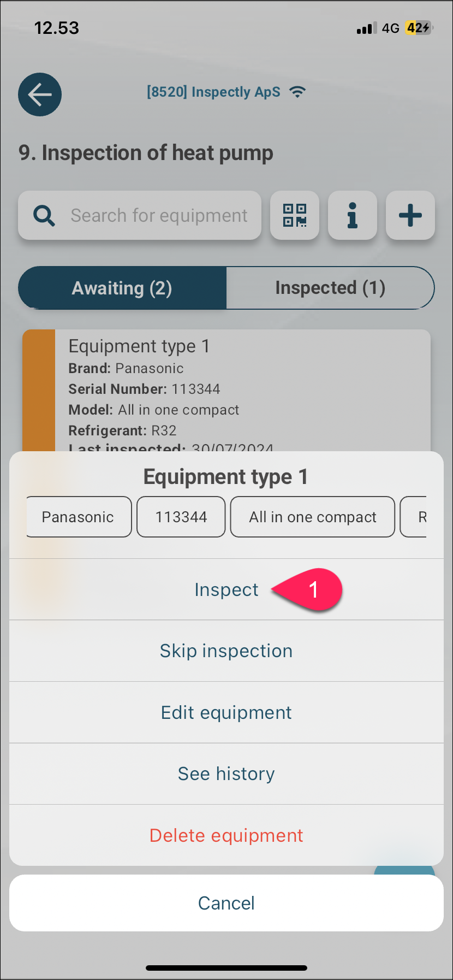
Task: Open the info icon button
Action: tap(353, 215)
